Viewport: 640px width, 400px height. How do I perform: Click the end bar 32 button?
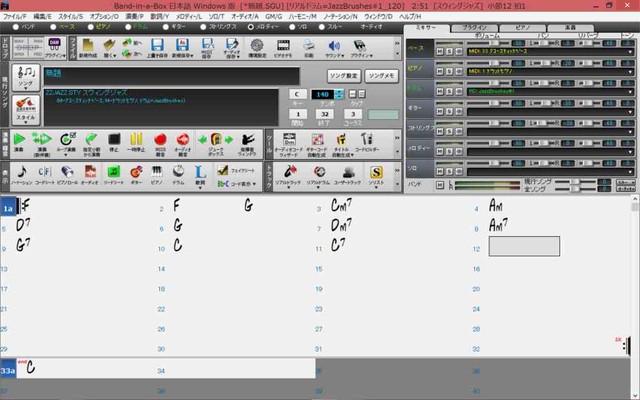pos(324,114)
